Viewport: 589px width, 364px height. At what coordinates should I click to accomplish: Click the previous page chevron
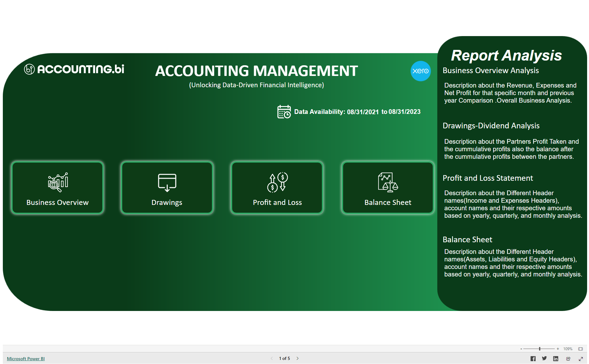tap(271, 358)
